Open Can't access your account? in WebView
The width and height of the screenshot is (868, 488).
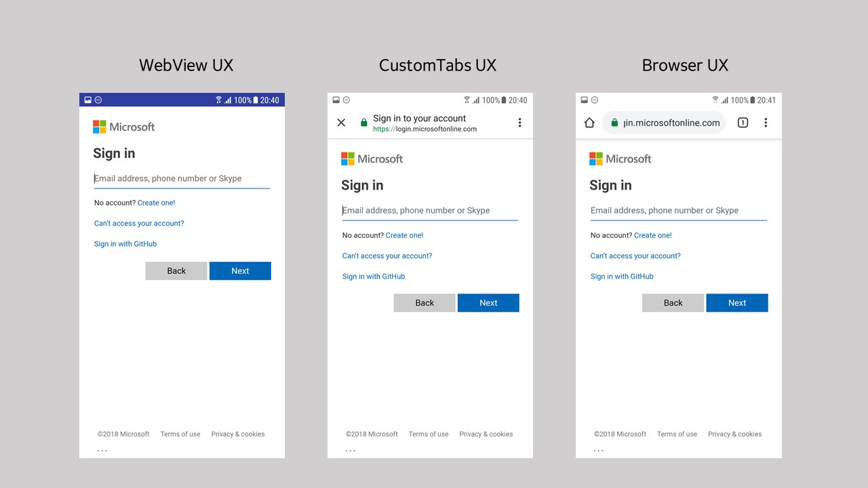139,224
